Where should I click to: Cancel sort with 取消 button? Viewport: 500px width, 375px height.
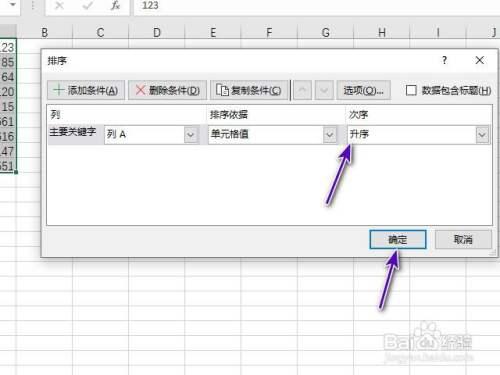(463, 239)
